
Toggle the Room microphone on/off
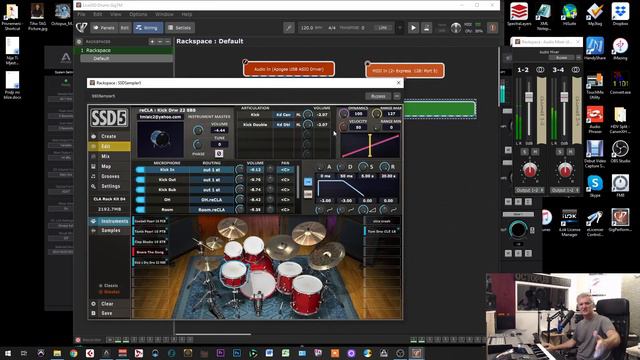(x=140, y=209)
